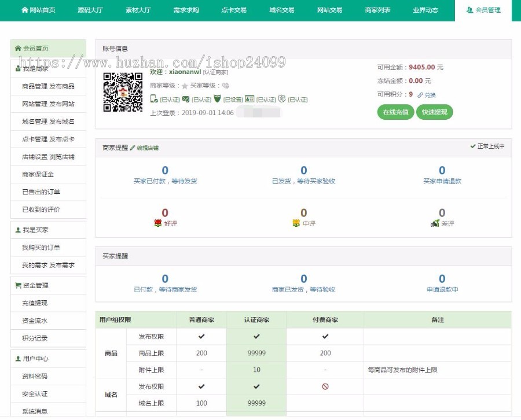
Task: Click the link icon beside 兑换
Action: pyautogui.click(x=420, y=95)
